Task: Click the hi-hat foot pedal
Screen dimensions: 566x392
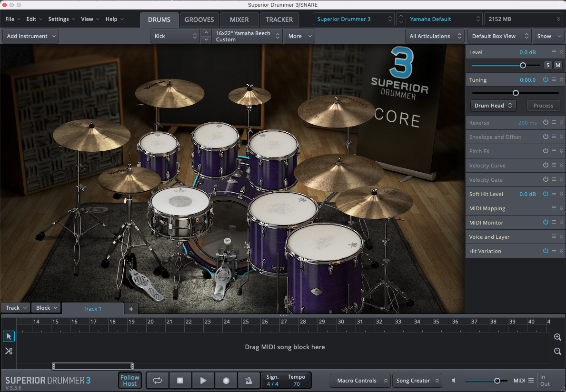Action: point(147,285)
